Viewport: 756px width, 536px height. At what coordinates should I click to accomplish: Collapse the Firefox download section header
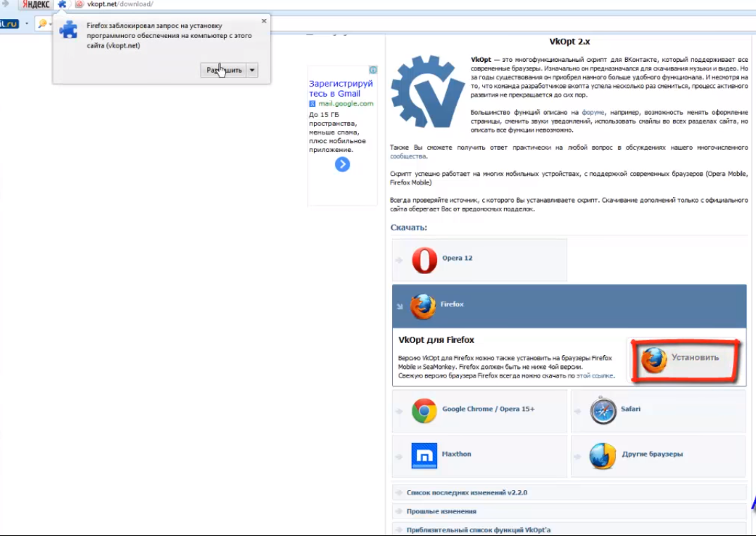coord(569,306)
